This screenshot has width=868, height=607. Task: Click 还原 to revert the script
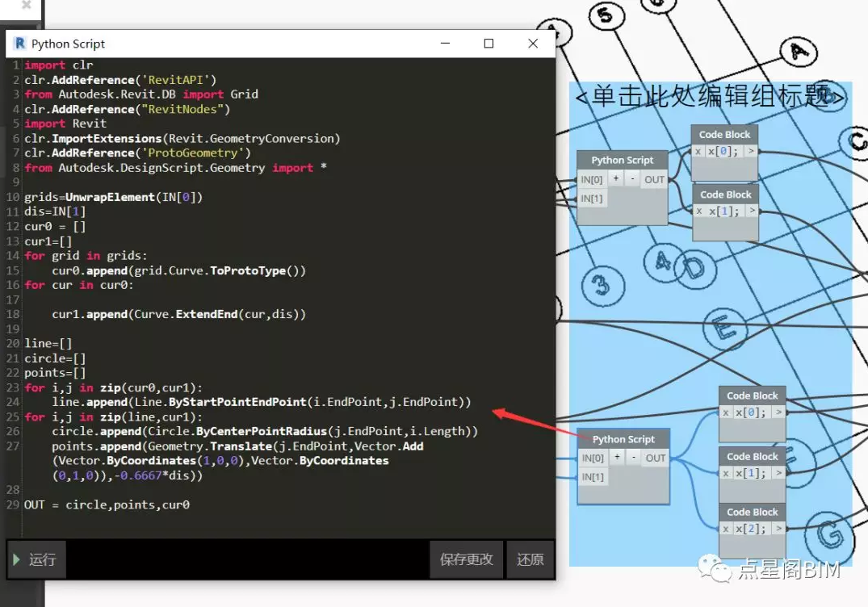click(x=530, y=559)
